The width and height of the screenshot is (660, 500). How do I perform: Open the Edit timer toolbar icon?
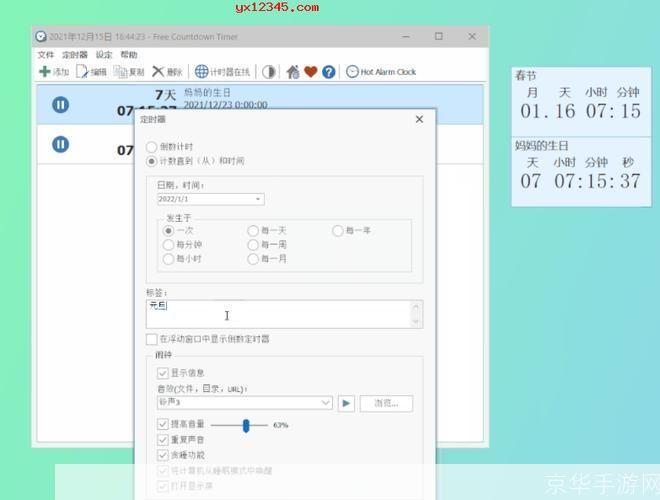click(82, 72)
